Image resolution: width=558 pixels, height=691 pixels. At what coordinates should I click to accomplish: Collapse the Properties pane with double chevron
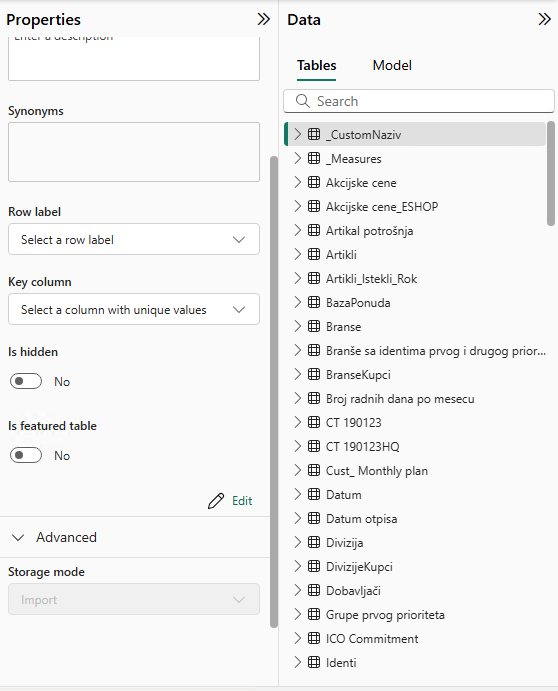click(x=263, y=19)
